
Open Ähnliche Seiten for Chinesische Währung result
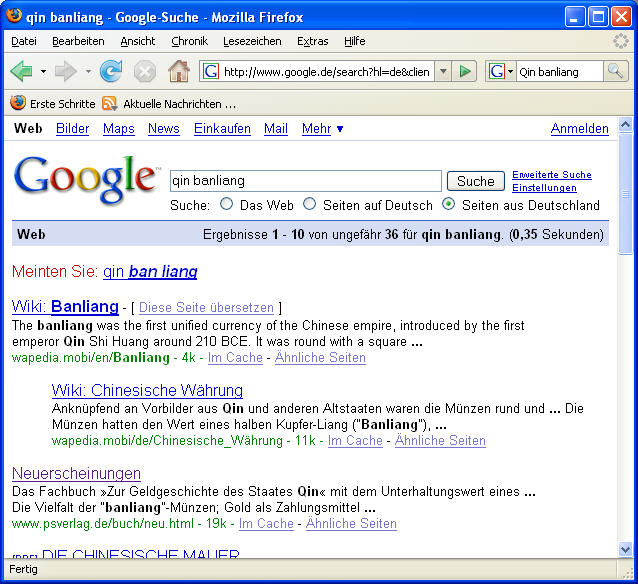[x=440, y=440]
